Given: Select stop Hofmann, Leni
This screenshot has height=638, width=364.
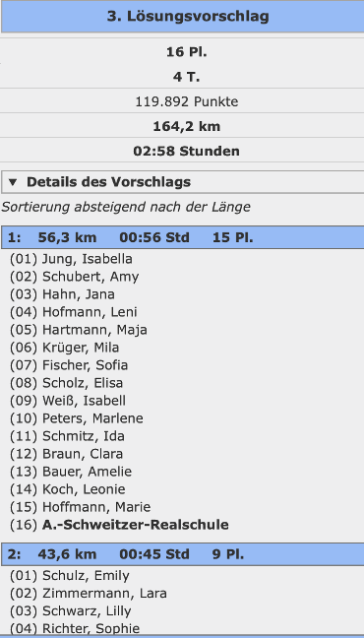Looking at the screenshot, I should point(73,312).
